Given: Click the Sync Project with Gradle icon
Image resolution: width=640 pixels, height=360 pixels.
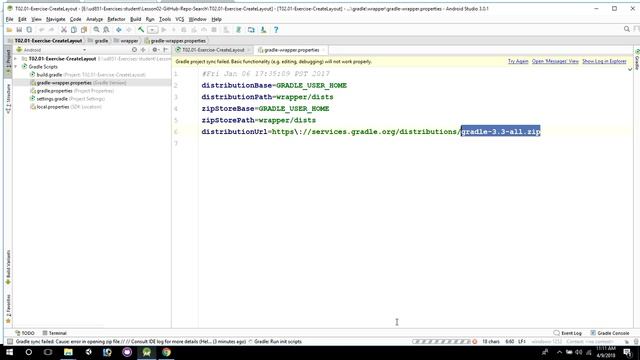Looking at the screenshot, I should point(239,30).
